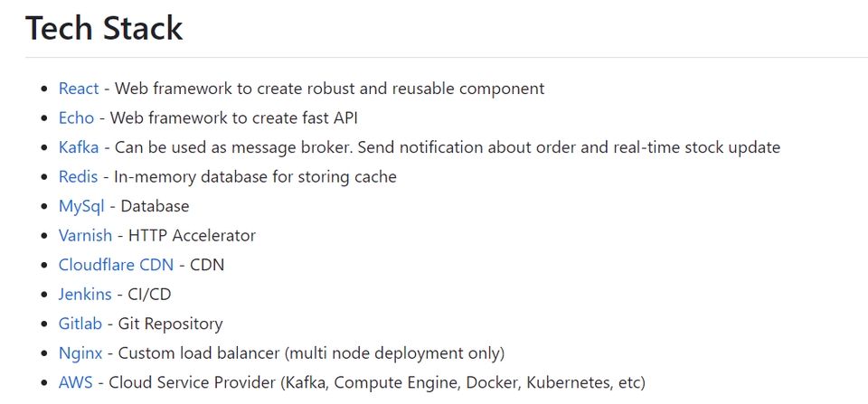868x404 pixels.
Task: Go to the Jenkins link
Action: coord(85,294)
